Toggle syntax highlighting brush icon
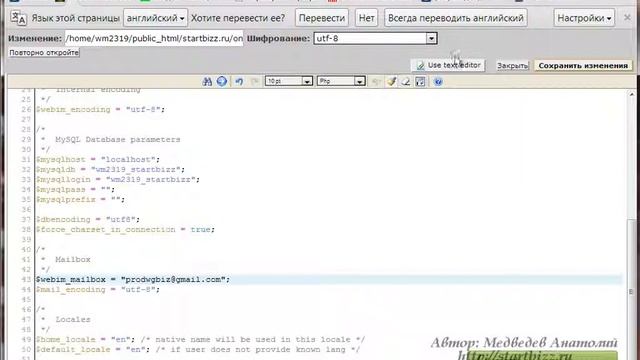The image size is (640, 360). 392,81
